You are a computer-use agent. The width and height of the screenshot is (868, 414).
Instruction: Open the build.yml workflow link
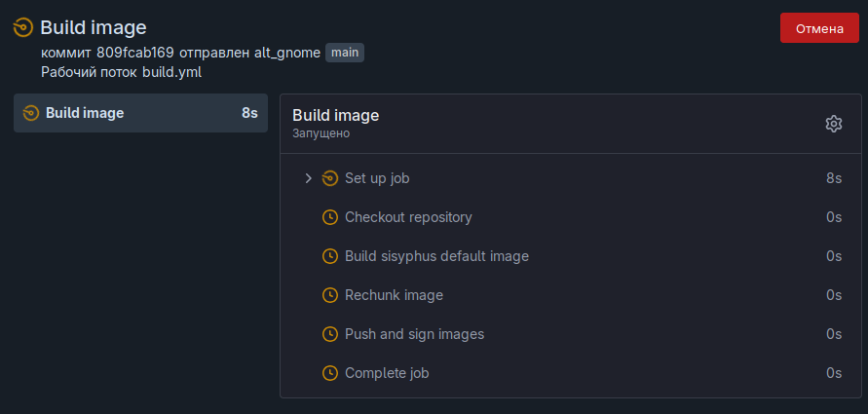click(171, 72)
